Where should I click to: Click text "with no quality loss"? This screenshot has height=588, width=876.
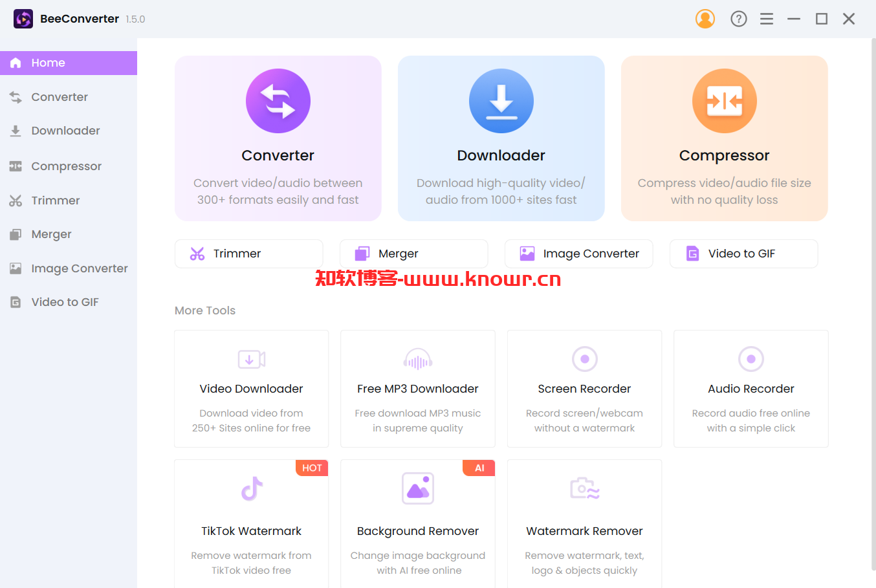[725, 200]
